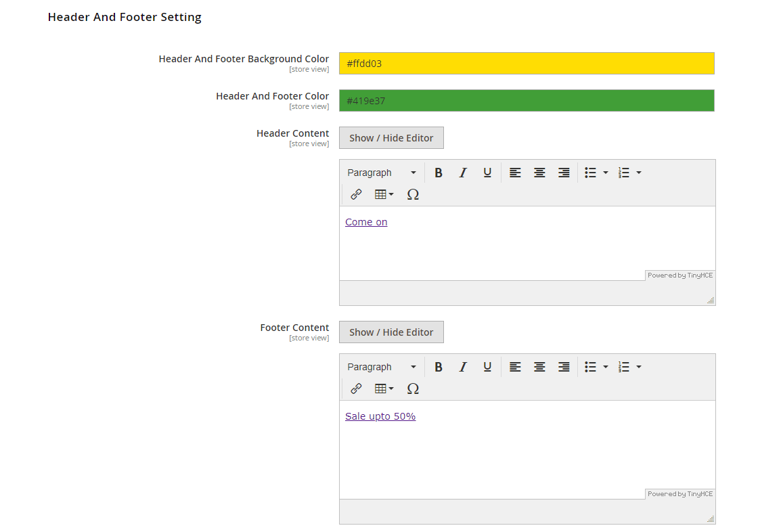
Task: Open Paragraph format dropdown in Footer editor
Action: [x=382, y=367]
